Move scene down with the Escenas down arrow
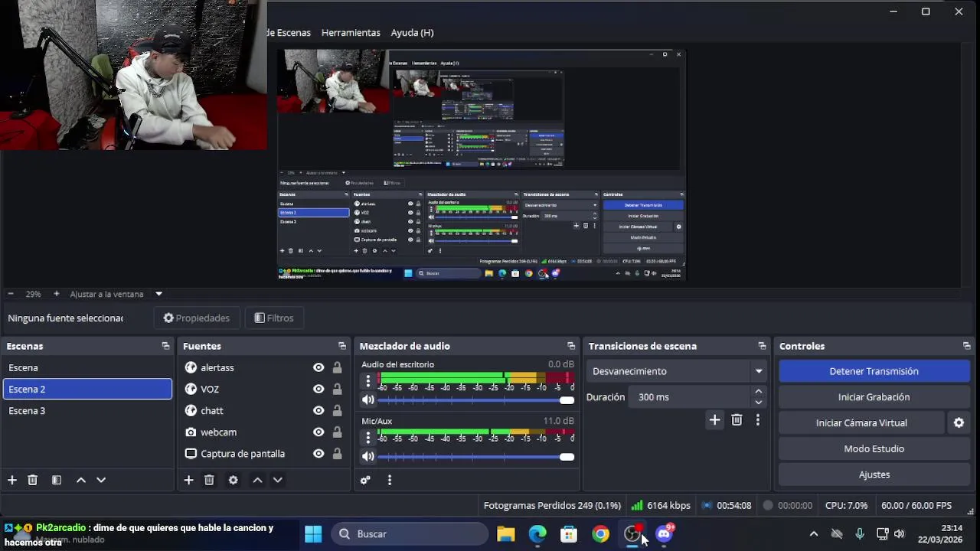The image size is (980, 551). coord(101,480)
